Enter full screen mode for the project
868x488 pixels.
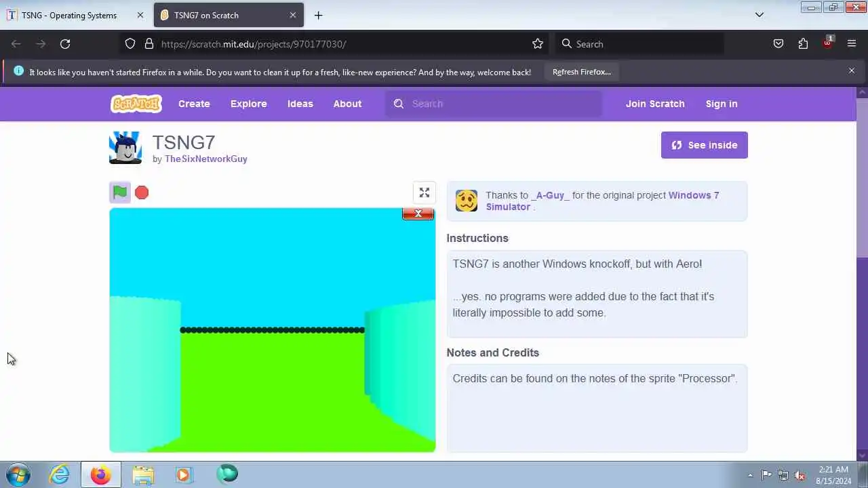[x=425, y=193]
